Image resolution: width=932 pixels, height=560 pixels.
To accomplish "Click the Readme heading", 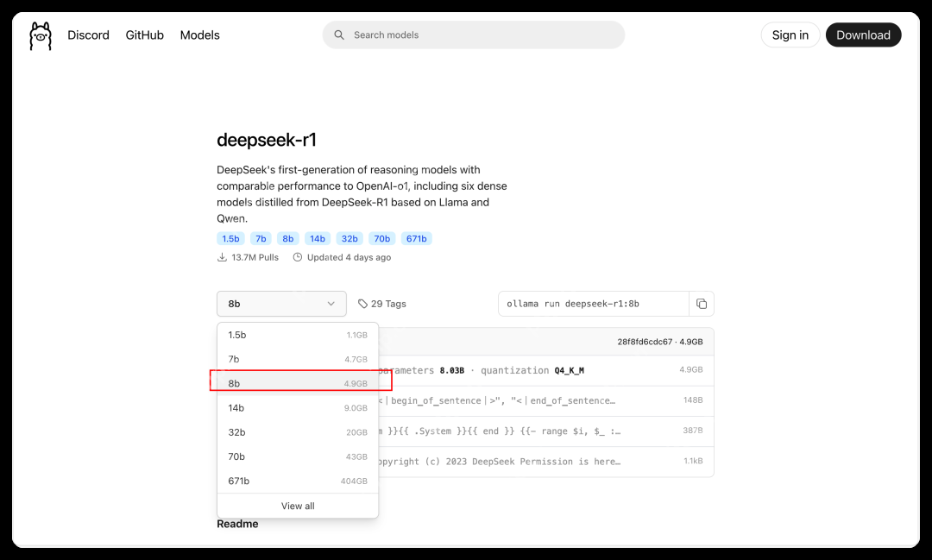I will [238, 524].
